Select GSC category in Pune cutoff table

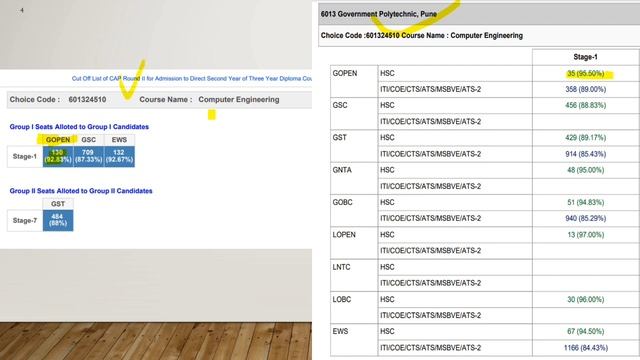coord(340,105)
